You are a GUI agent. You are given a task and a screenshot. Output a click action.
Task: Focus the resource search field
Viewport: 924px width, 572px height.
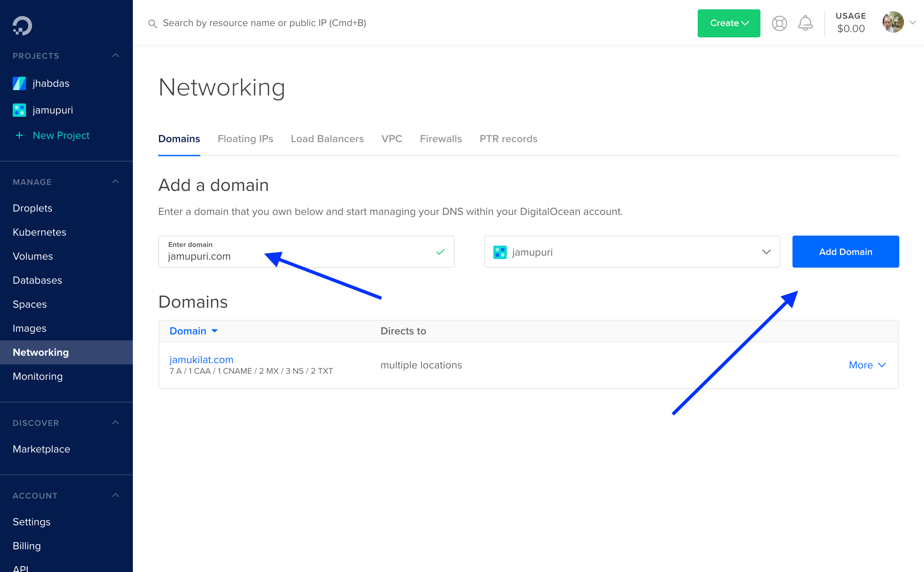264,23
